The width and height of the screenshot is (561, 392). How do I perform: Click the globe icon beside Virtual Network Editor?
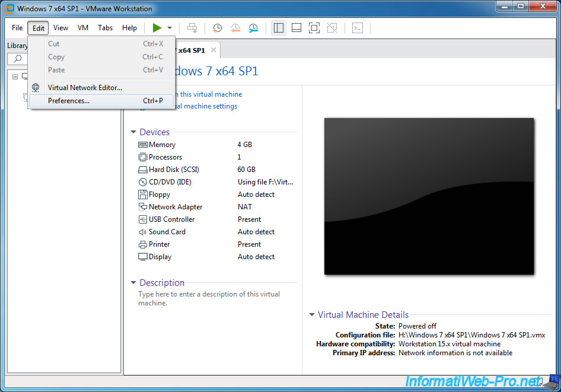[36, 87]
